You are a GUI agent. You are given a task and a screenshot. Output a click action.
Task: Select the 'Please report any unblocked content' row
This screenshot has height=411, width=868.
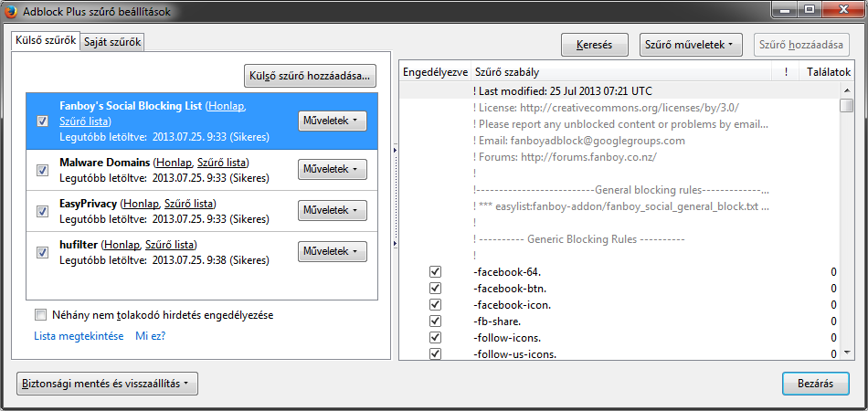click(619, 124)
